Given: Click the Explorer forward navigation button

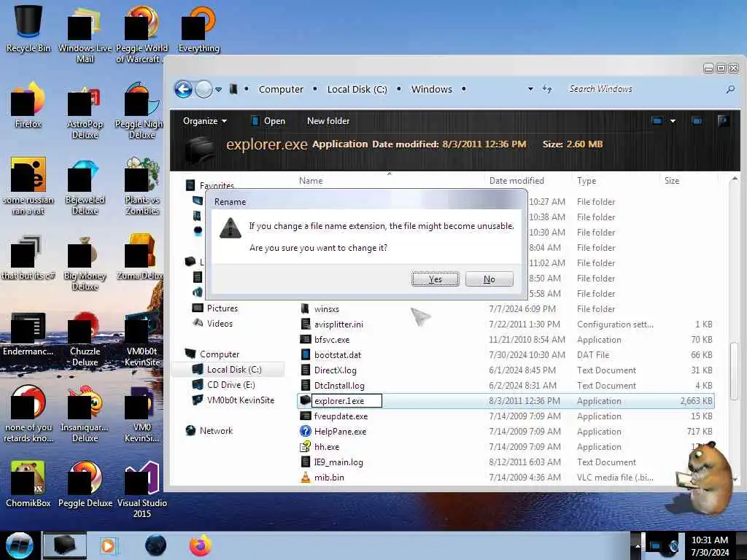Looking at the screenshot, I should (x=204, y=89).
